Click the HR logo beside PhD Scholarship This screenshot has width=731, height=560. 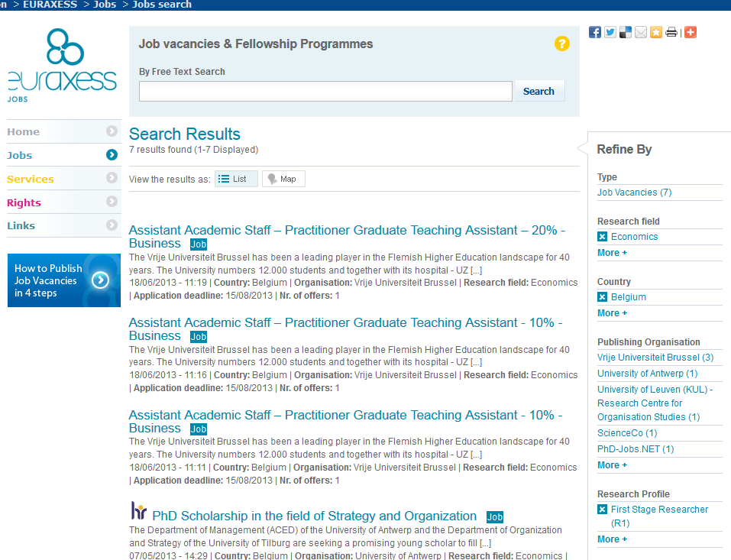138,510
